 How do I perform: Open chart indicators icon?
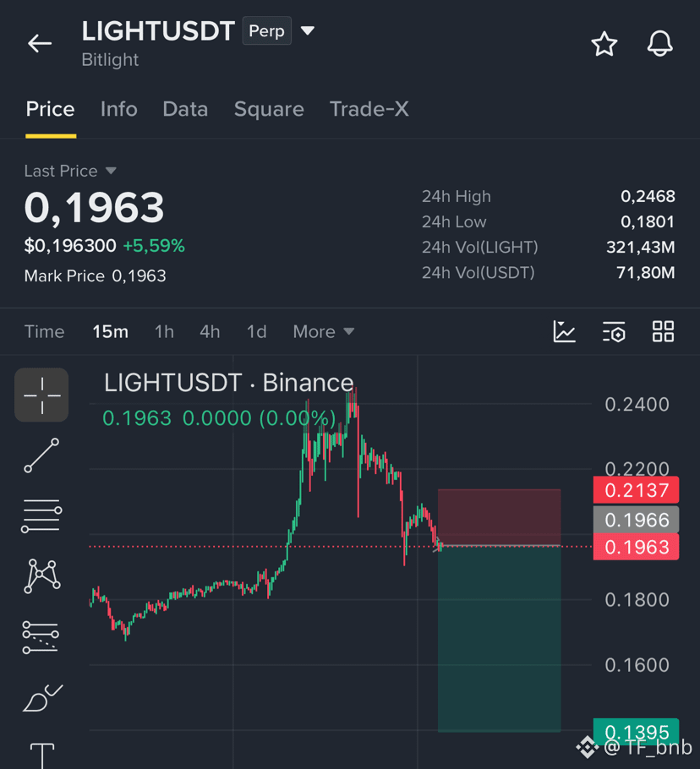(x=564, y=331)
